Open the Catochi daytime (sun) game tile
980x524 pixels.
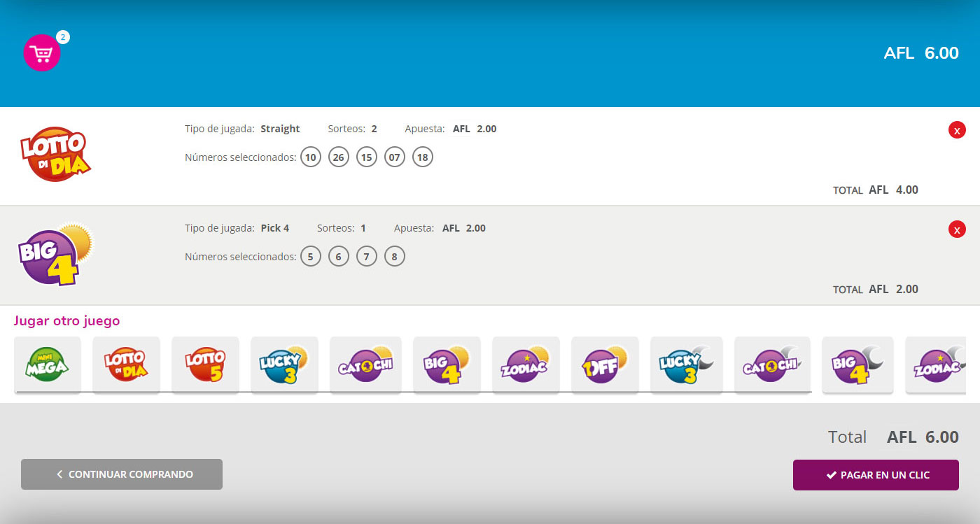pyautogui.click(x=365, y=364)
